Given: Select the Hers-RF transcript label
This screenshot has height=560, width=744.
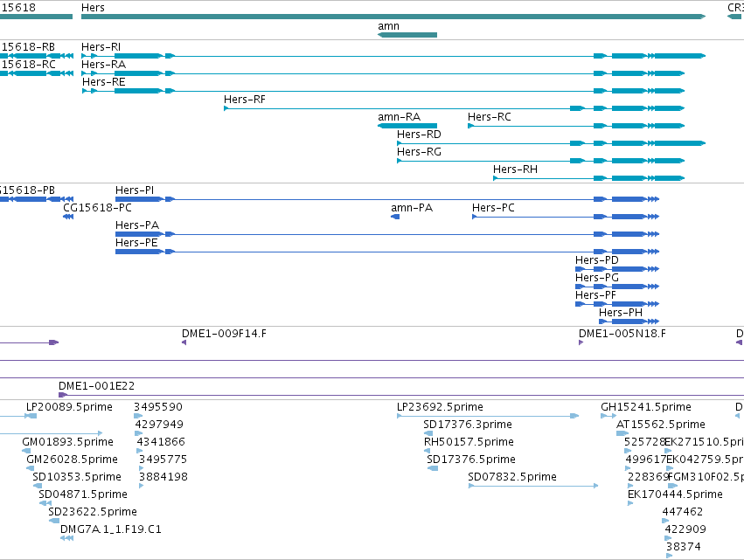Looking at the screenshot, I should click(245, 100).
